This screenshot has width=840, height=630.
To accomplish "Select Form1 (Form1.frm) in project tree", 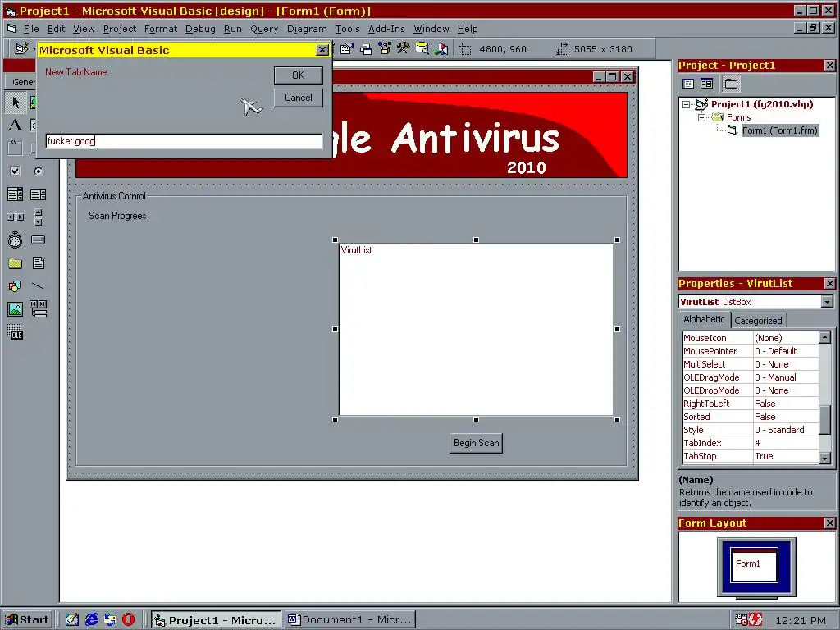I will click(x=780, y=130).
